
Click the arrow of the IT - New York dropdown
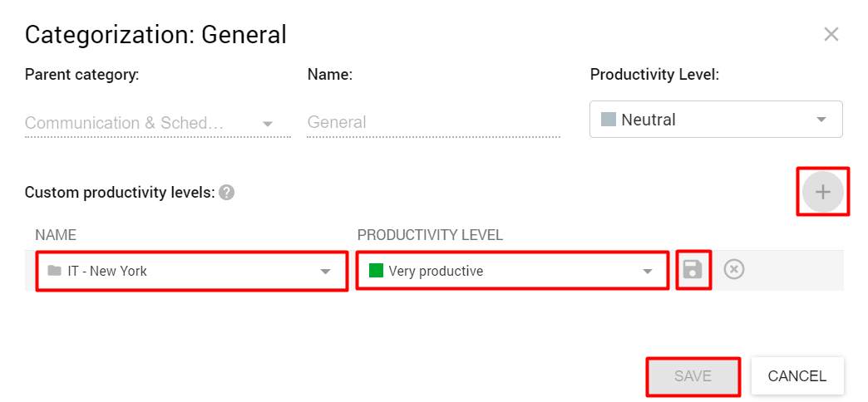pyautogui.click(x=325, y=272)
